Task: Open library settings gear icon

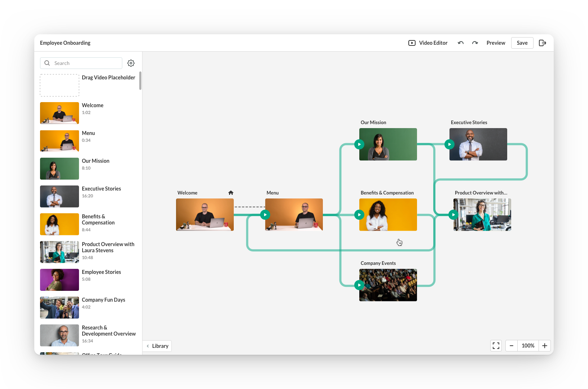Action: tap(131, 63)
